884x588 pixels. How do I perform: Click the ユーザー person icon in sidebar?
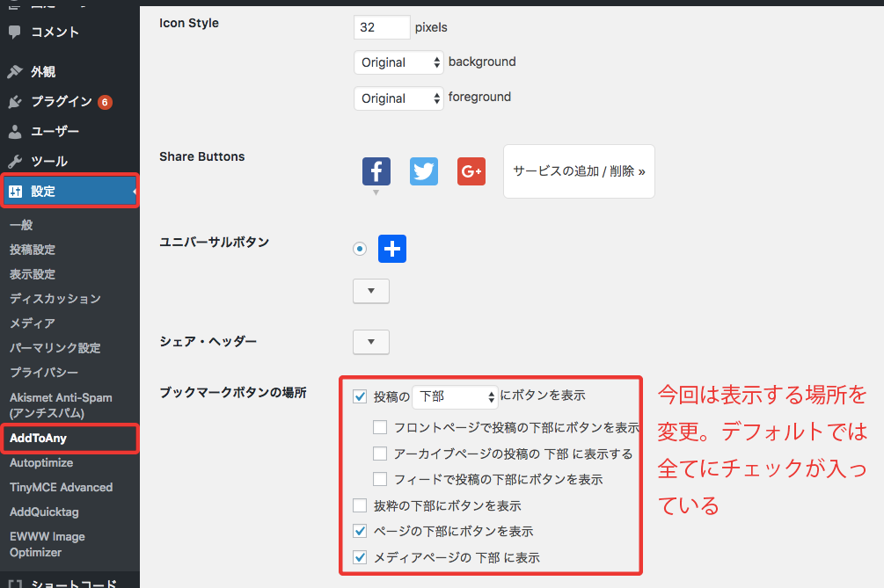click(15, 132)
